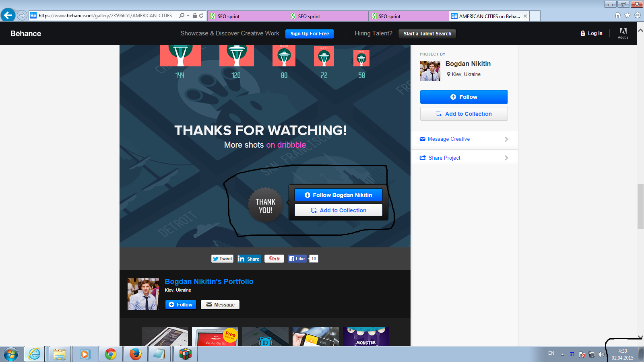Click Add to Collection below Follow Bogdan Nikitin
This screenshot has width=644, height=362.
click(339, 210)
